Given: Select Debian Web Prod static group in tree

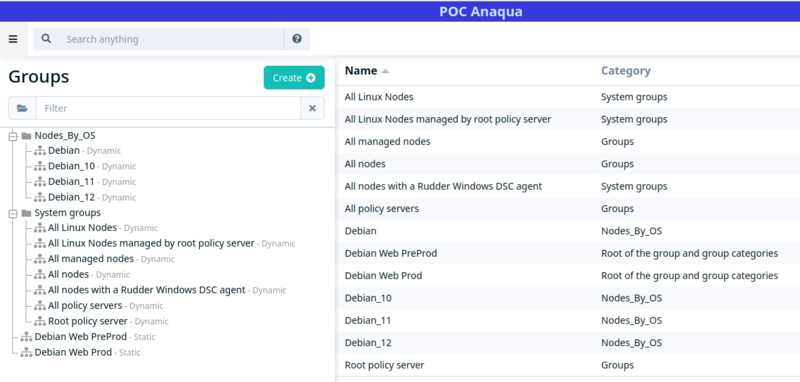Looking at the screenshot, I should click(x=73, y=352).
